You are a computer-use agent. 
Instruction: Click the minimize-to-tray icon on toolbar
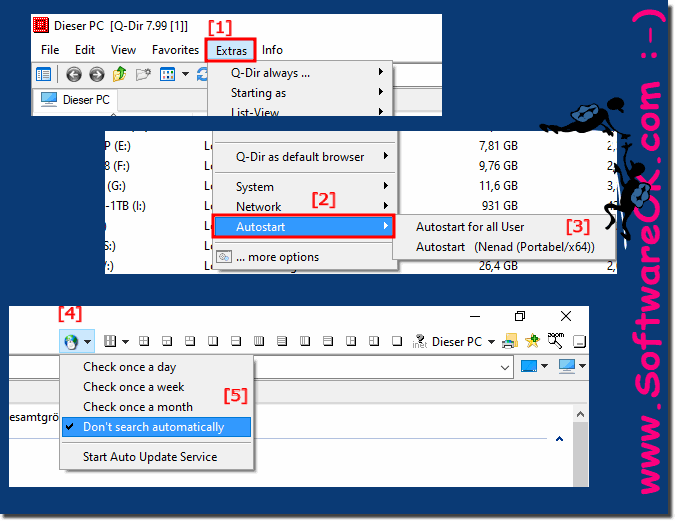[579, 342]
